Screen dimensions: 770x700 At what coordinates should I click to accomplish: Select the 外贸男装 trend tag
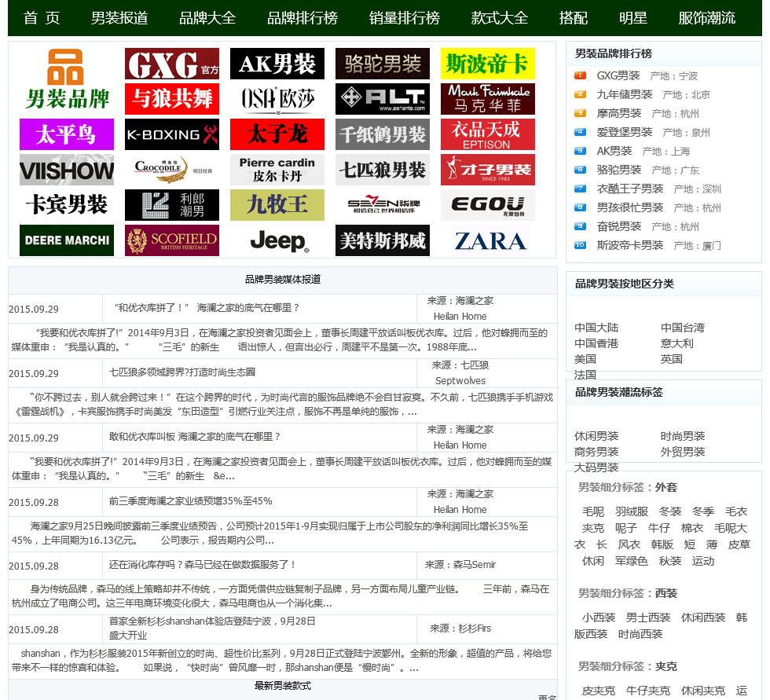click(x=683, y=452)
